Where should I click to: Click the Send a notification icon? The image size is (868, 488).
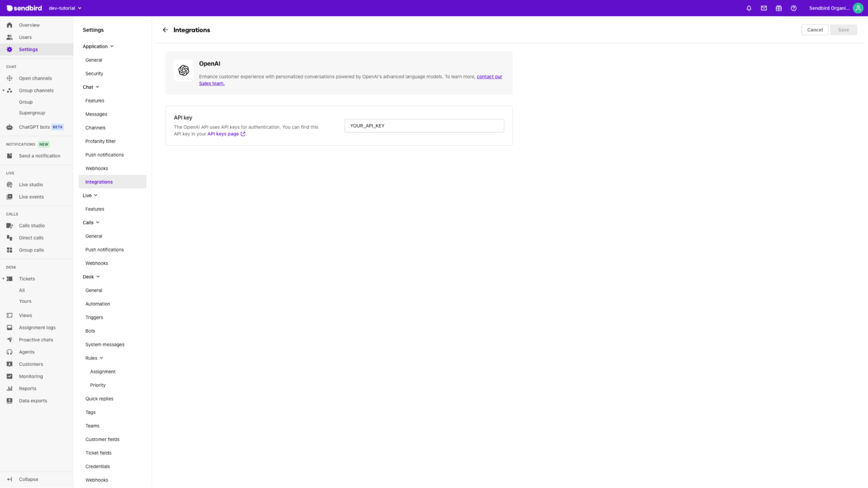(x=10, y=156)
